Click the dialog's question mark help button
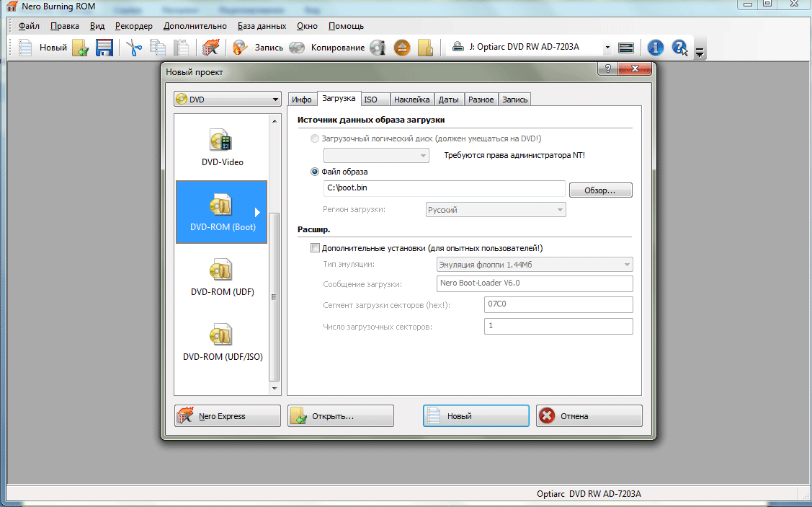 click(x=607, y=69)
